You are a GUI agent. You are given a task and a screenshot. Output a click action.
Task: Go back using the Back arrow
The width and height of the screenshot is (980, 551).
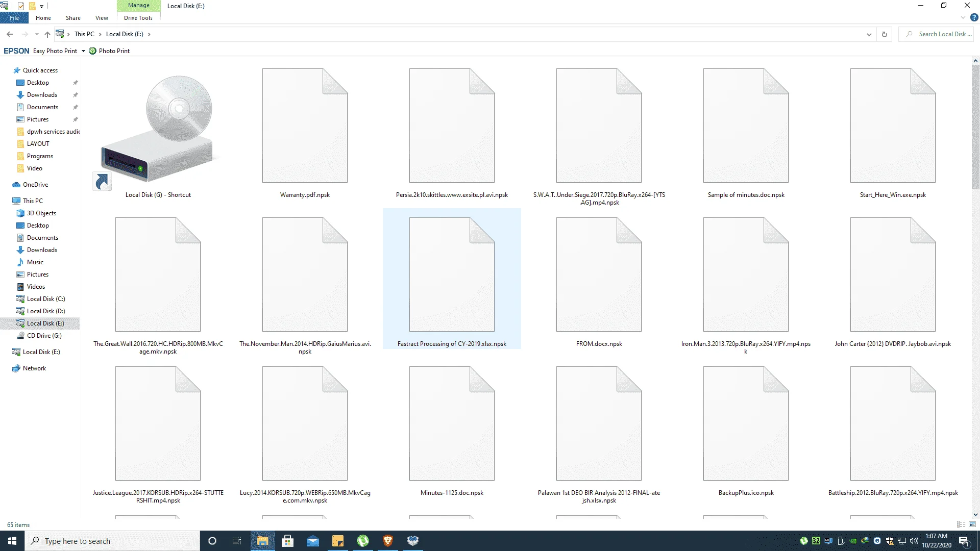[x=10, y=34]
